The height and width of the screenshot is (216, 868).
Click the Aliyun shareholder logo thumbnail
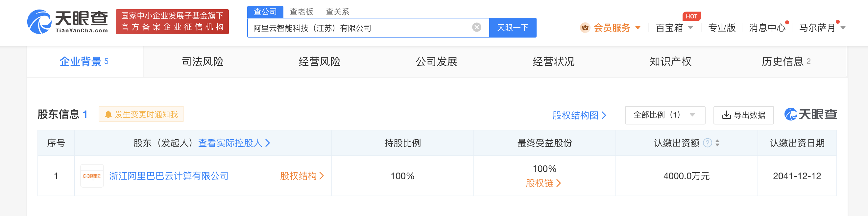(92, 176)
